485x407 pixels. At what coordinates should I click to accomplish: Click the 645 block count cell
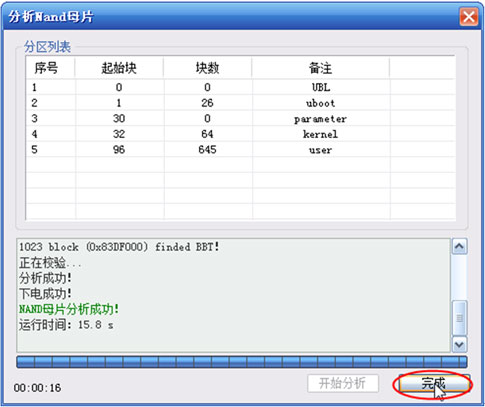(207, 150)
